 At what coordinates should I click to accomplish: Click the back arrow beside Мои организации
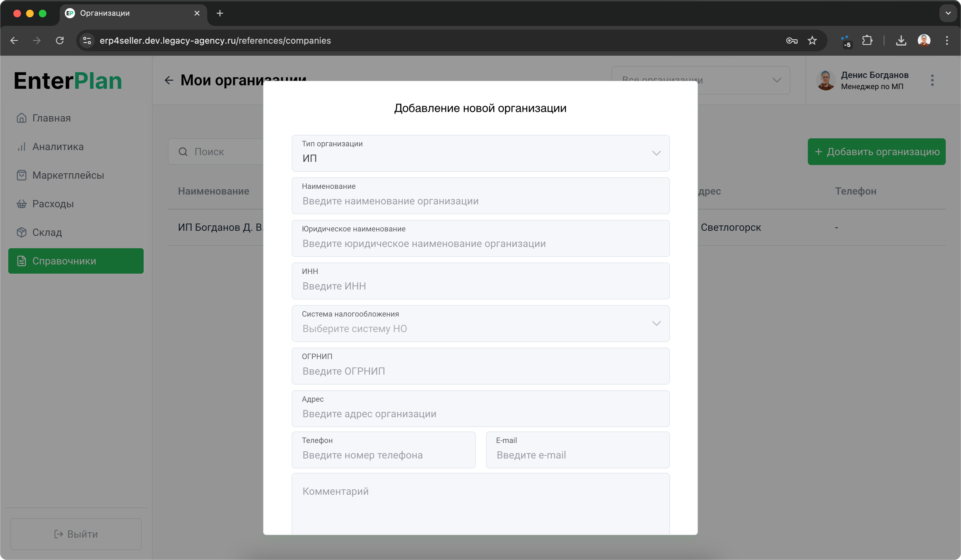(x=169, y=80)
